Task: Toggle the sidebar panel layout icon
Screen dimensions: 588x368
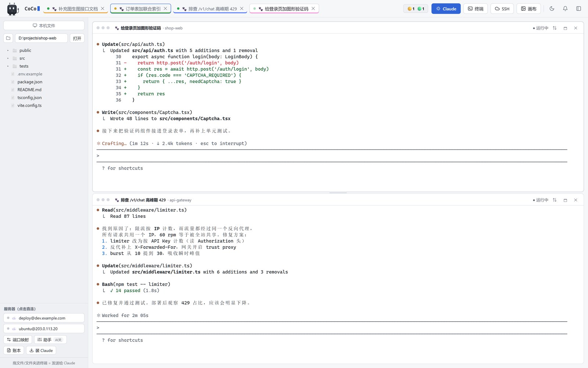Action: click(x=578, y=8)
